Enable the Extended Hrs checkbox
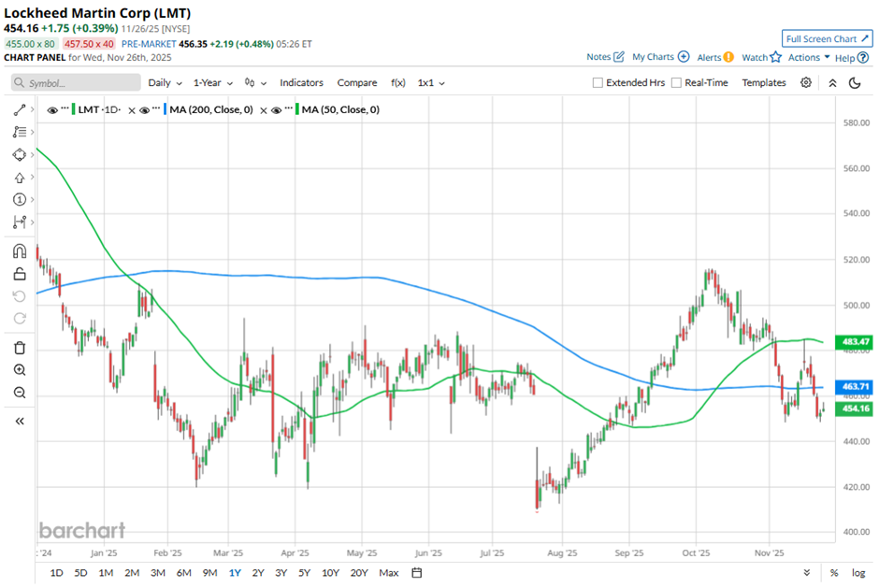This screenshot has height=588, width=879. tap(598, 83)
